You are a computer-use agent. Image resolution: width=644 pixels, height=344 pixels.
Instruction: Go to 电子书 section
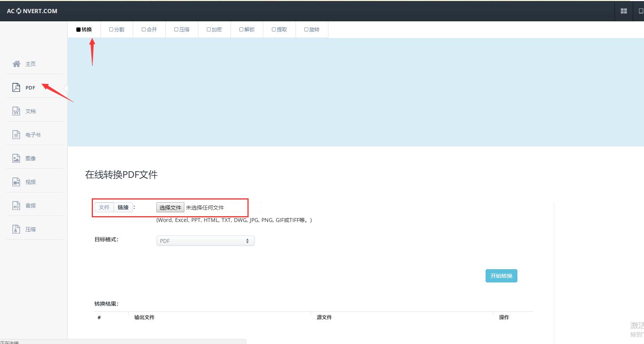(33, 135)
